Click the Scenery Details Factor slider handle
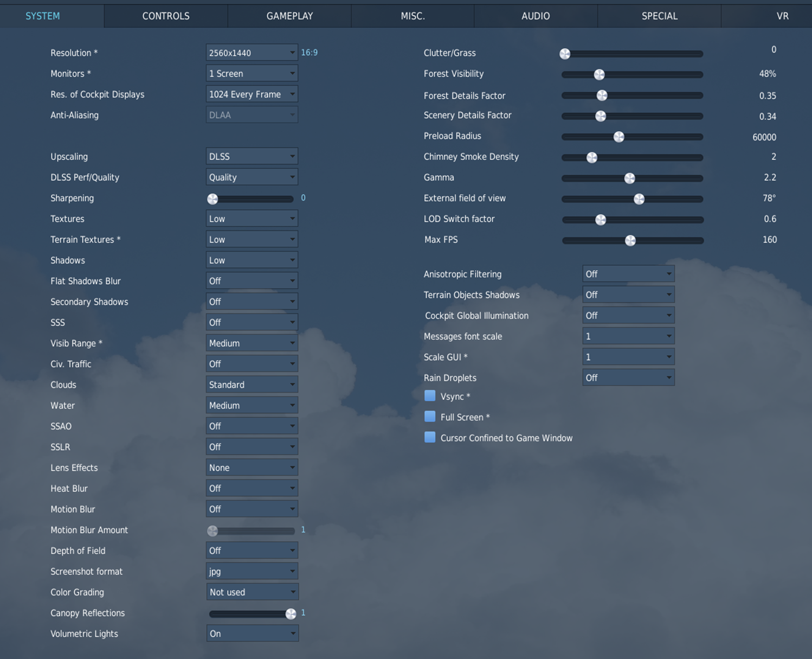 tap(601, 116)
